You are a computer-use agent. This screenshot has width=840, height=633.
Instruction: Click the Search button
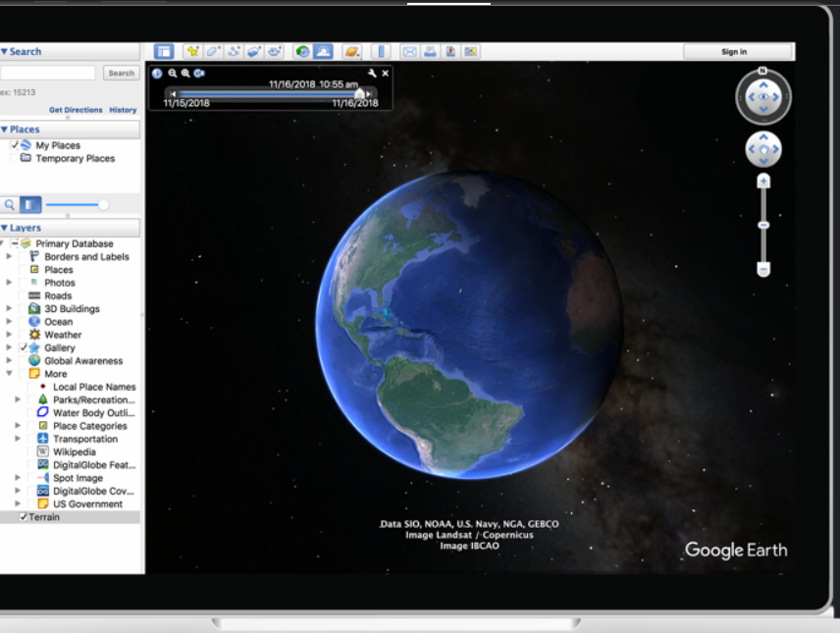click(121, 73)
